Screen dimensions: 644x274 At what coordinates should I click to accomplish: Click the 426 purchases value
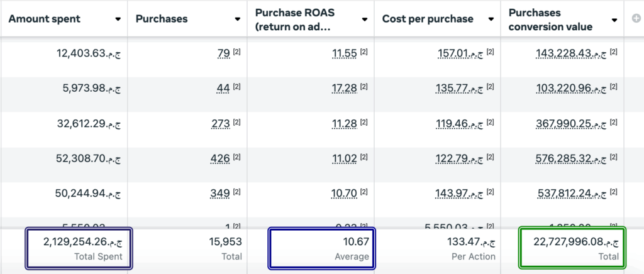(x=221, y=159)
